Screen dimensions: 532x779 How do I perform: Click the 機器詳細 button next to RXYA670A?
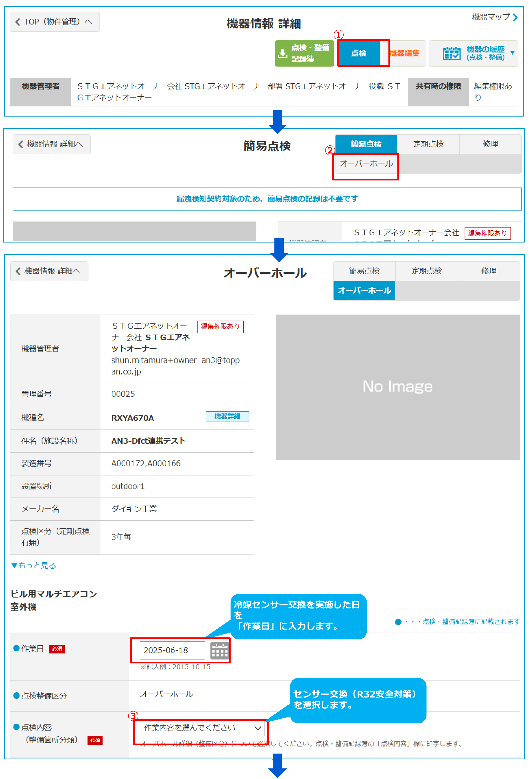227,417
